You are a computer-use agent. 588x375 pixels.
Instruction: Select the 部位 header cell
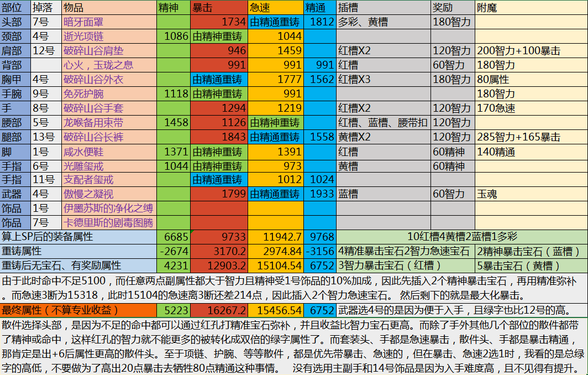coord(15,8)
